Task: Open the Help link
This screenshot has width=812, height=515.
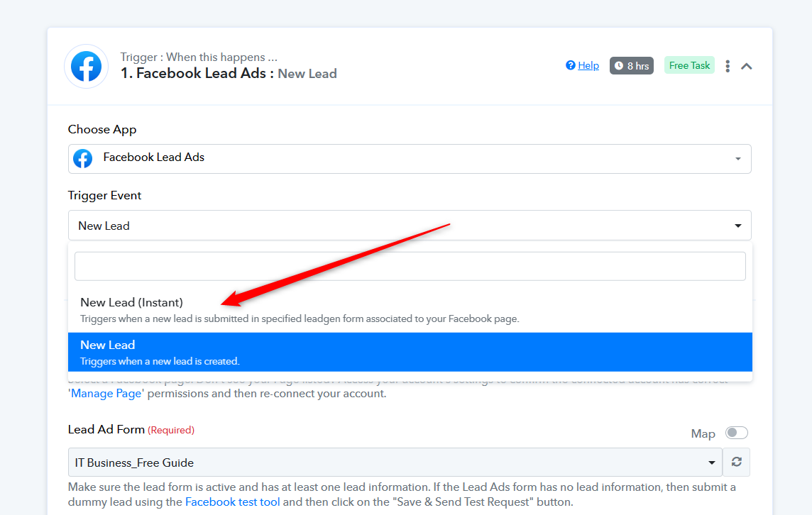Action: (x=588, y=65)
